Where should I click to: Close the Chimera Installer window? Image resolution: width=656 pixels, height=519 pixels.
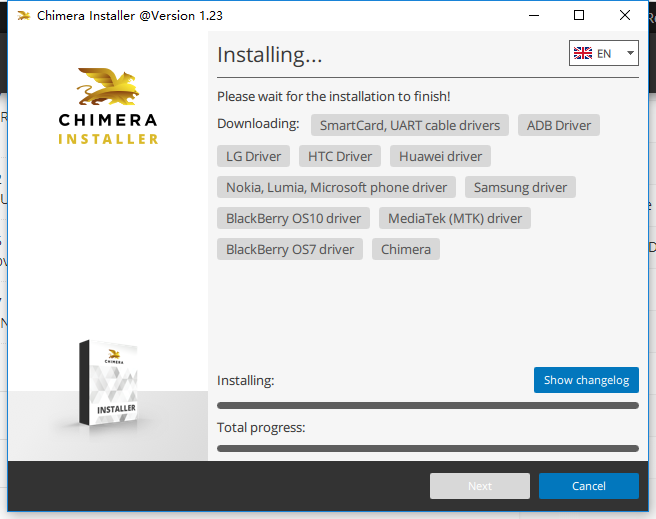pyautogui.click(x=625, y=15)
